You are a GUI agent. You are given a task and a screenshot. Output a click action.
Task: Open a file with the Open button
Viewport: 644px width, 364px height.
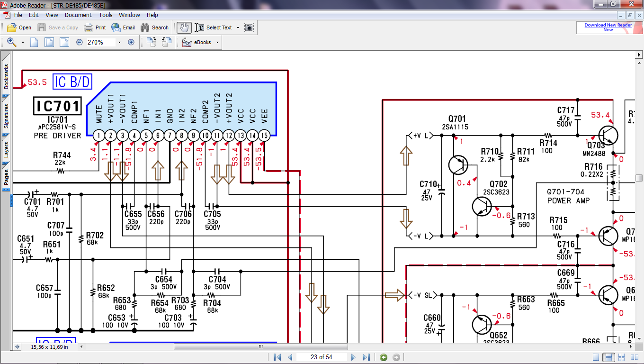tap(19, 27)
